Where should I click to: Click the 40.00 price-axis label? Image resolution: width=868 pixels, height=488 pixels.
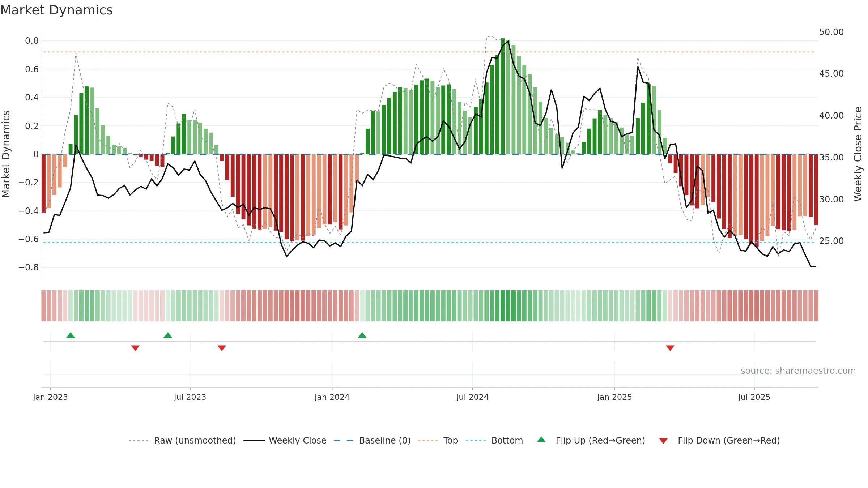coord(831,116)
